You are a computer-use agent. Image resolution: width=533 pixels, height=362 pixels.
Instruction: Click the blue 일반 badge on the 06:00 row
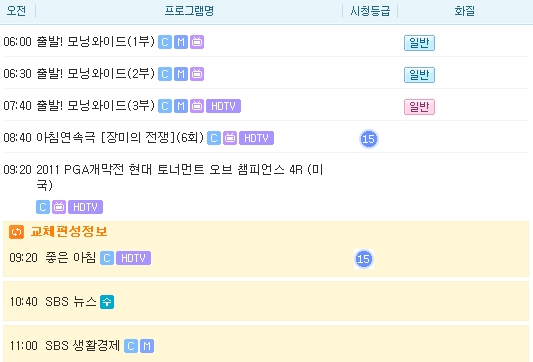click(419, 43)
